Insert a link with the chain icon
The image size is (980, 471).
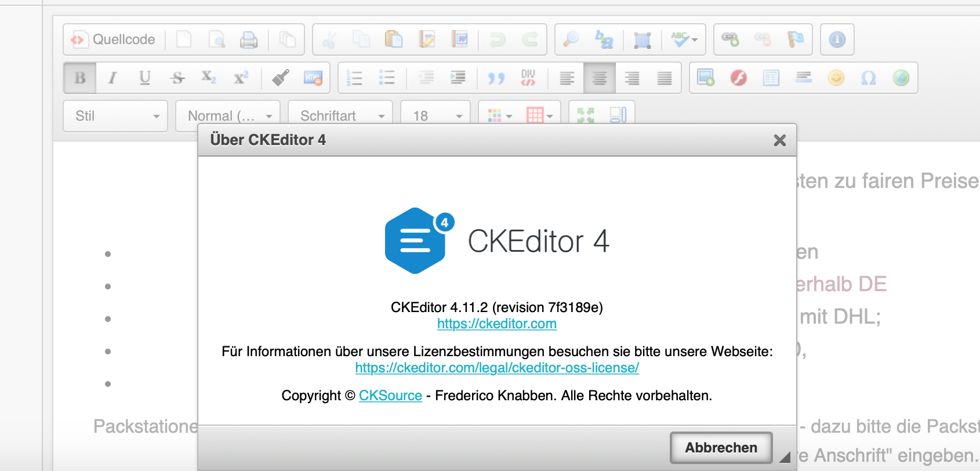coord(730,39)
